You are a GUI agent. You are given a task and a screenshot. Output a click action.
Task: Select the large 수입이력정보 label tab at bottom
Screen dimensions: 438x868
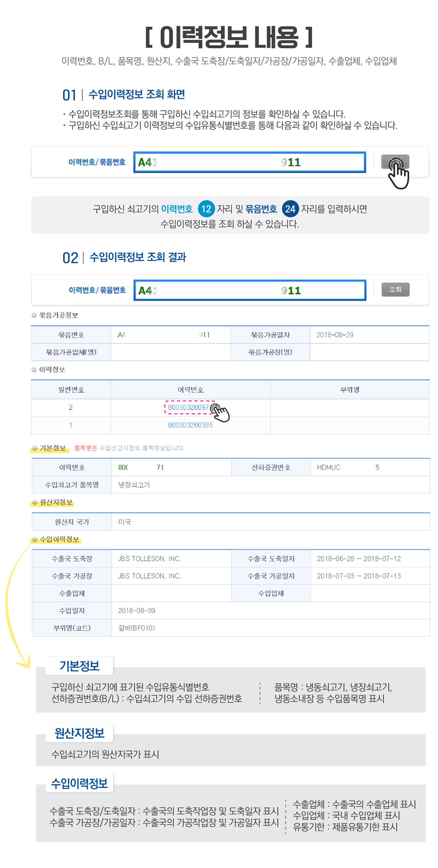pos(79,784)
